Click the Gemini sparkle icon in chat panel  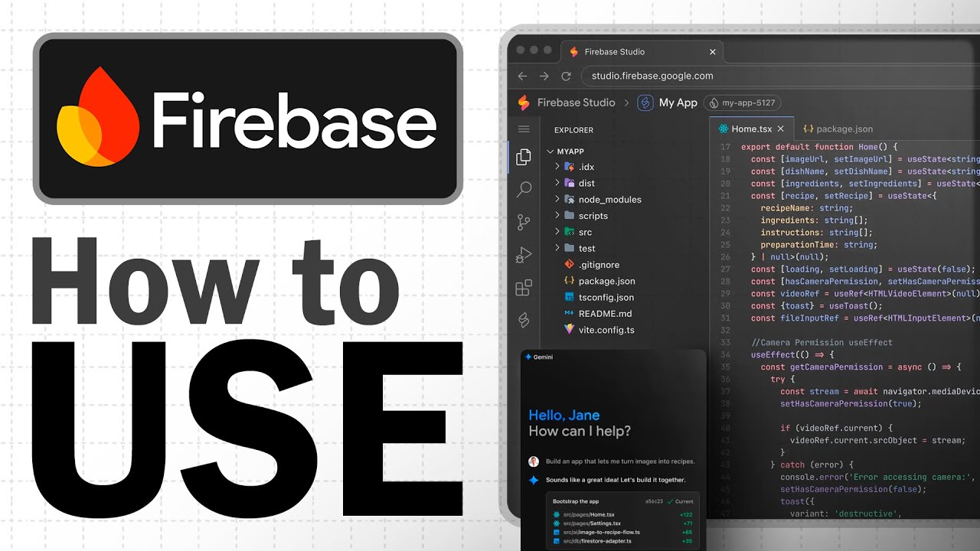click(528, 357)
